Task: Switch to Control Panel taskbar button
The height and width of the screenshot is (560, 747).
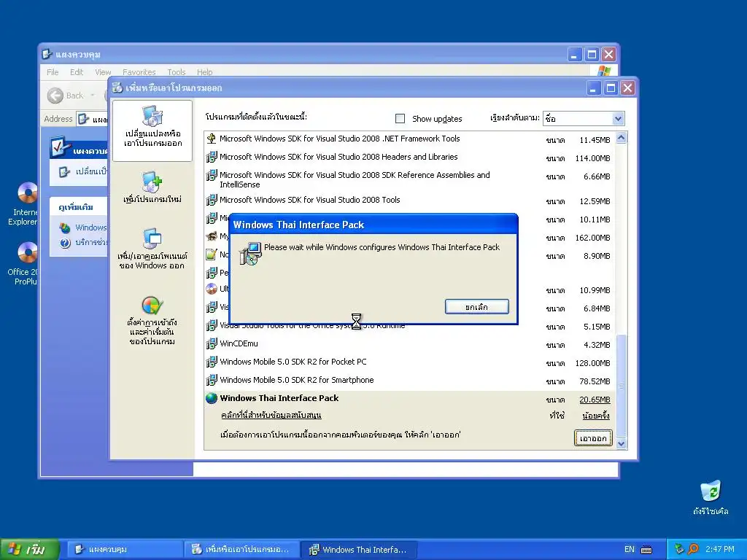Action: [x=125, y=550]
